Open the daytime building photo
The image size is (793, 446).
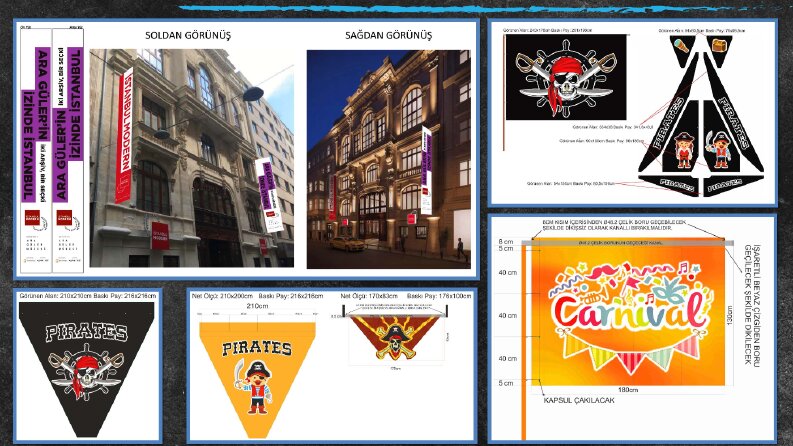point(192,158)
